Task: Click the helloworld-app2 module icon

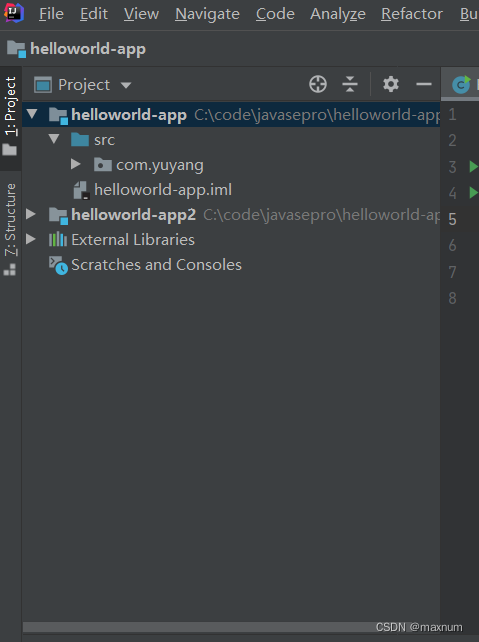Action: coord(58,215)
